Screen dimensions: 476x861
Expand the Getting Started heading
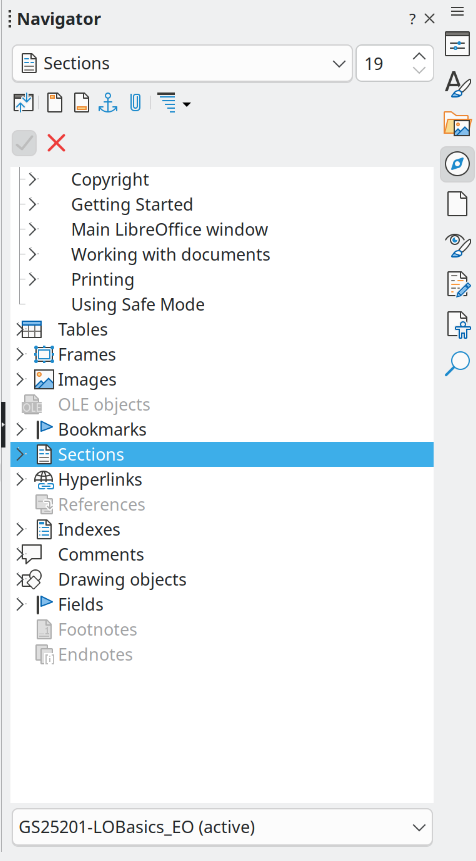[x=33, y=204]
